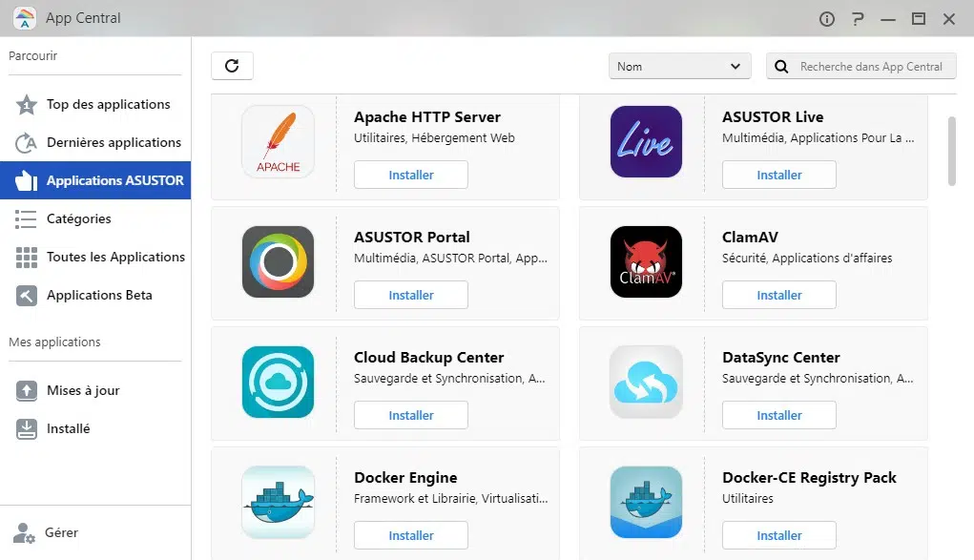Click the ASUSTOR Live app icon

pos(646,142)
